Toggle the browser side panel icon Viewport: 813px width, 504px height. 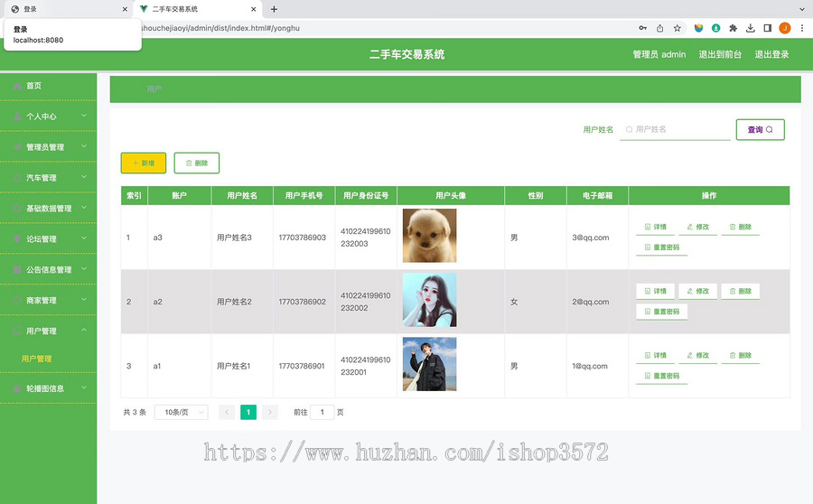tap(768, 28)
